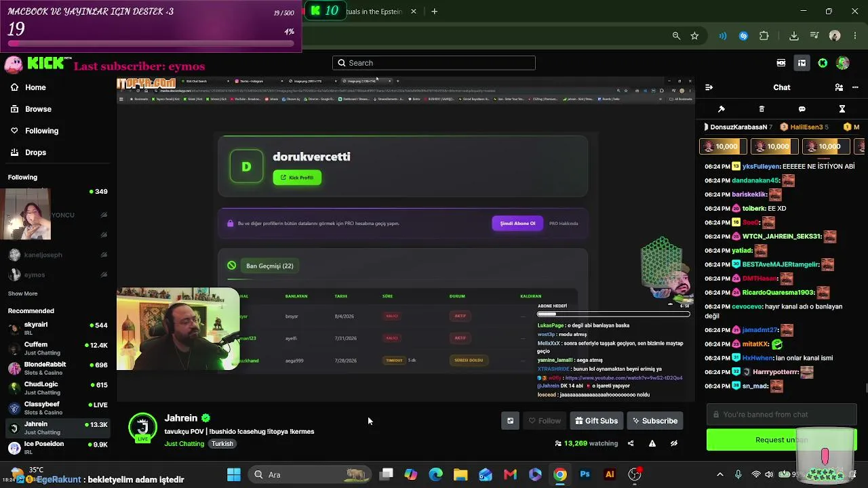
Task: Open Microsoft Edge from the taskbar
Action: pos(435,474)
